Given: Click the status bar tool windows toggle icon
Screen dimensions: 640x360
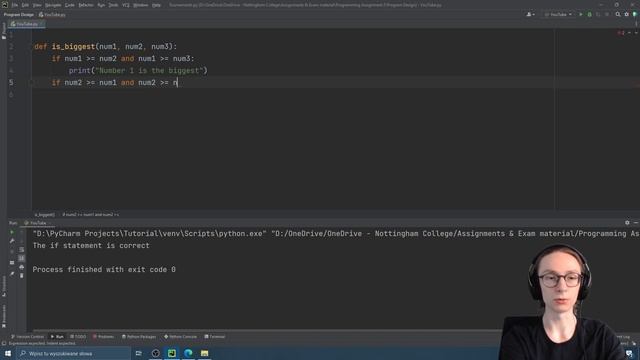Looking at the screenshot, I should [4, 343].
